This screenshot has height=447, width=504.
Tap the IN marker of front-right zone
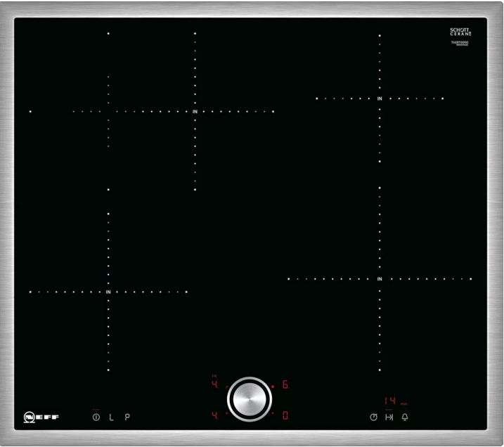point(380,279)
